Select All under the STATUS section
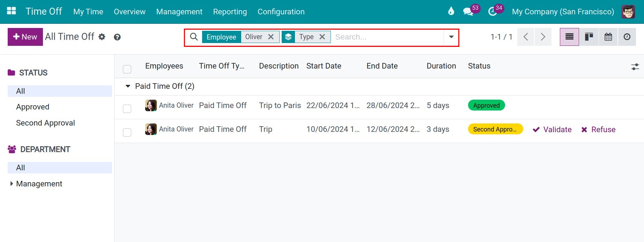This screenshot has height=242, width=644. click(60, 91)
